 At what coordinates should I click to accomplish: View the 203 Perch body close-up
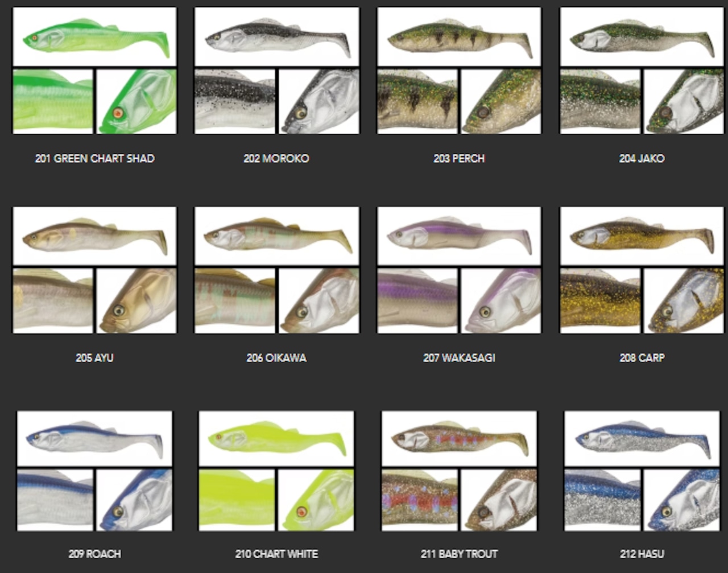tap(417, 102)
